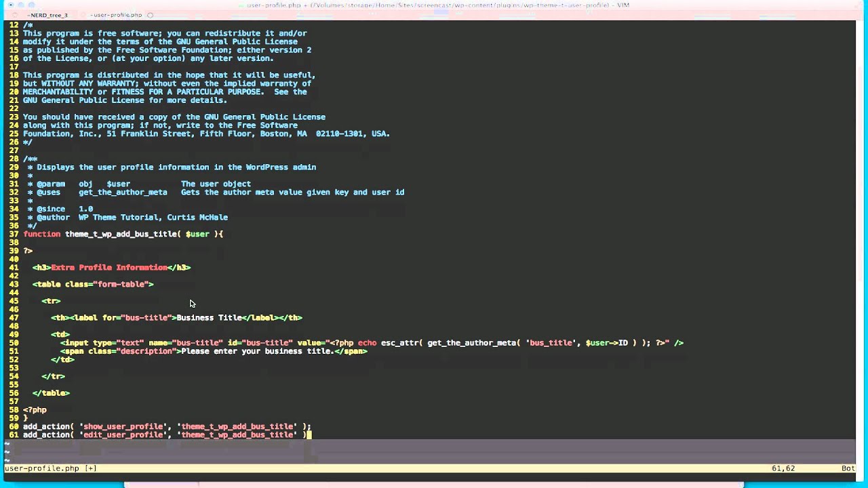Click the line 'This program is distributed in the hope'
The width and height of the screenshot is (868, 488).
(x=170, y=75)
